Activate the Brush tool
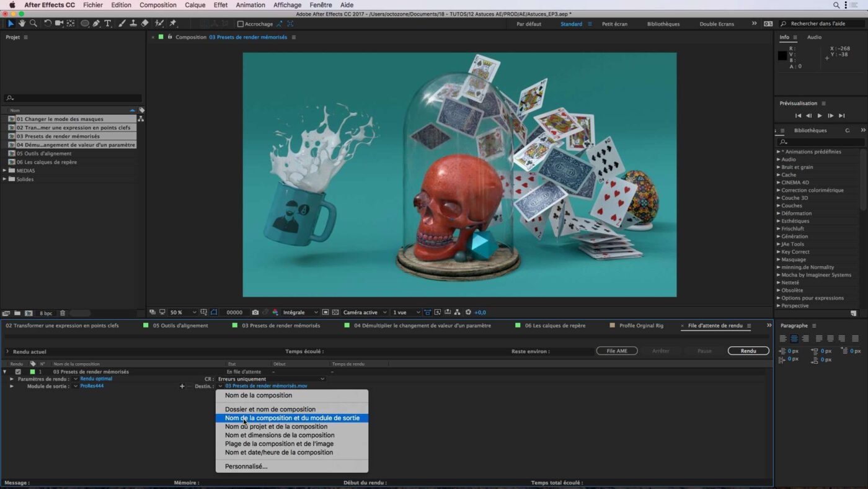868x489 pixels. point(122,24)
